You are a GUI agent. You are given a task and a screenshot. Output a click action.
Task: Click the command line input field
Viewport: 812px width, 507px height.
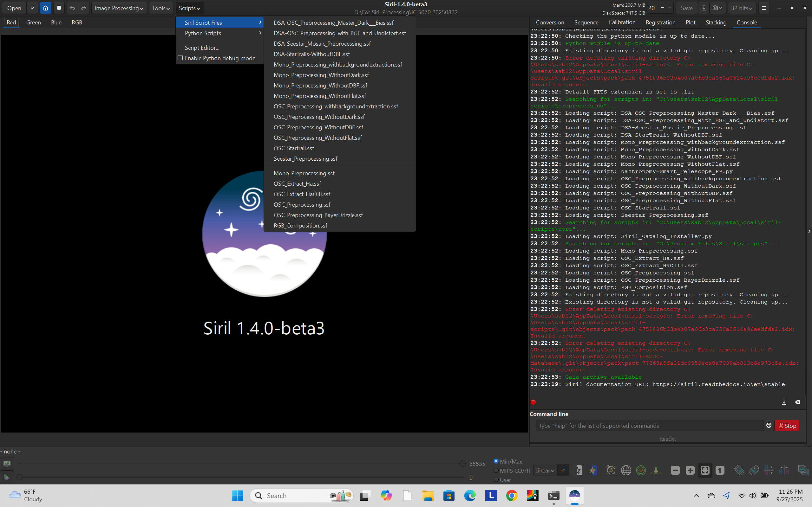(x=649, y=426)
